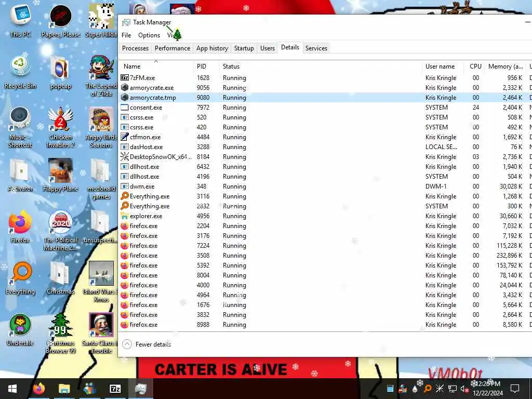Select csrss.exe with PID 520

tap(324, 117)
